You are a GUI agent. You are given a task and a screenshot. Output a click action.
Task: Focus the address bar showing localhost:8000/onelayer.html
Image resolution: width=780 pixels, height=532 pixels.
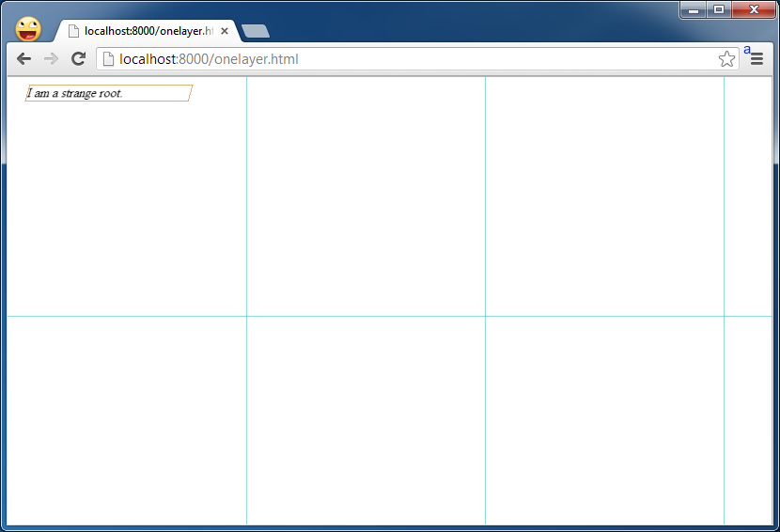tap(417, 58)
